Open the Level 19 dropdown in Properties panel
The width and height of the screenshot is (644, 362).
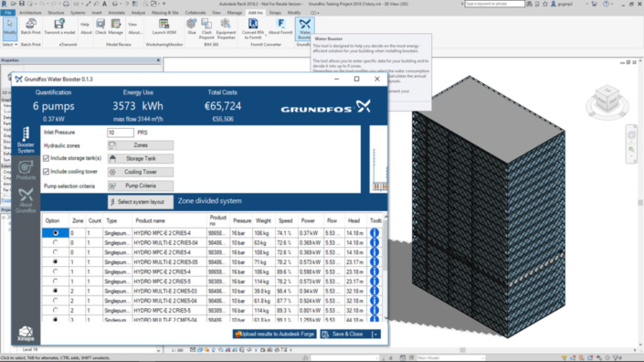(158, 350)
